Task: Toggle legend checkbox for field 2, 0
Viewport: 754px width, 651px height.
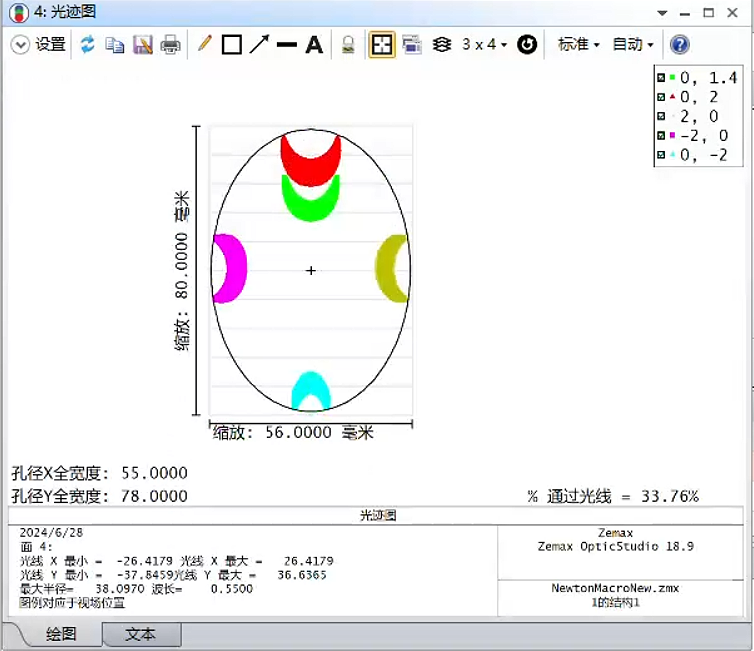Action: coord(661,116)
